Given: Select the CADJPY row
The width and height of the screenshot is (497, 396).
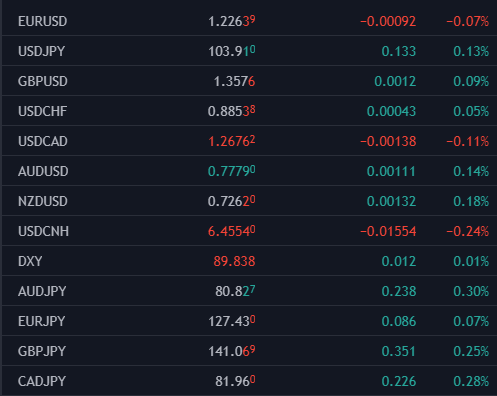Looking at the screenshot, I should (249, 381).
